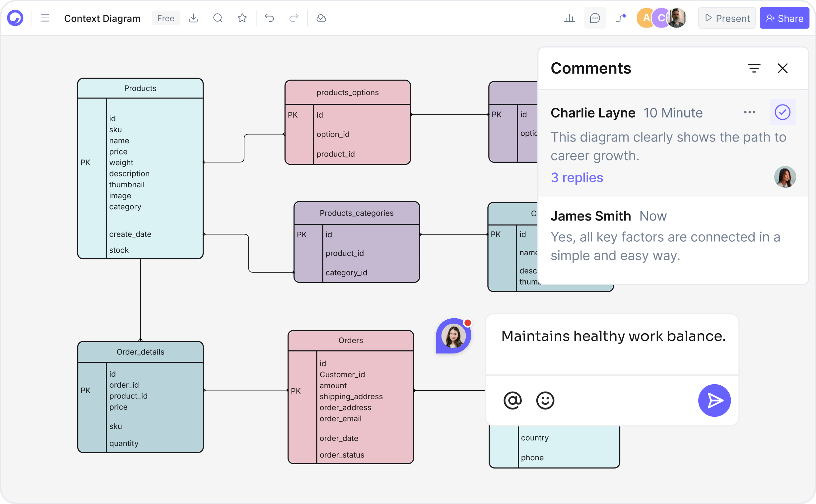
Task: Click the comment pin avatar on canvas
Action: click(453, 336)
